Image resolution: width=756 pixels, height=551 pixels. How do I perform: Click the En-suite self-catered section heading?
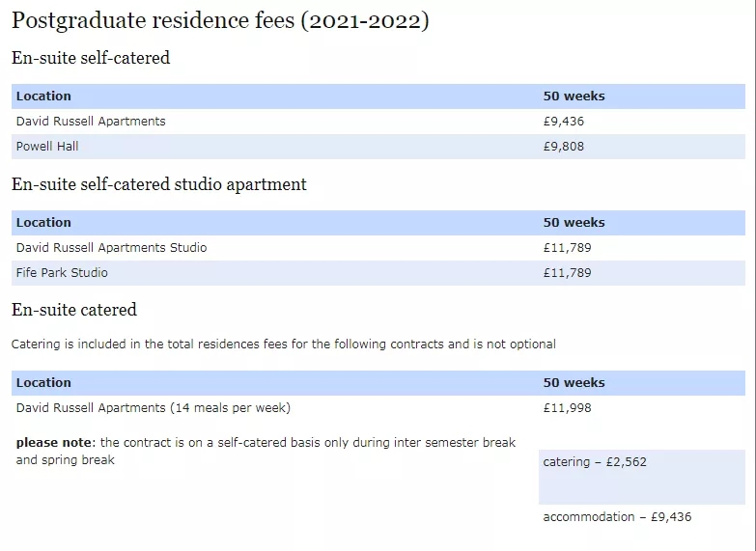[x=91, y=58]
